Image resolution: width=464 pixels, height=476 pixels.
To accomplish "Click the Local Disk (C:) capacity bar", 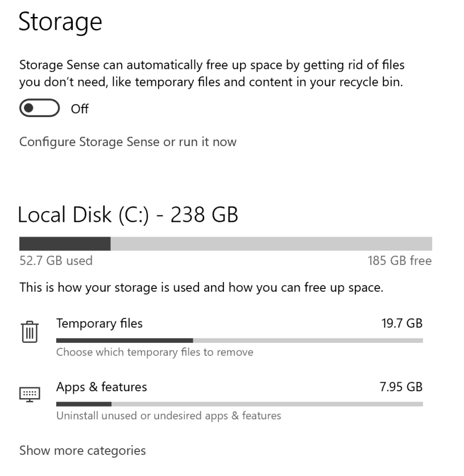I will 225,244.
